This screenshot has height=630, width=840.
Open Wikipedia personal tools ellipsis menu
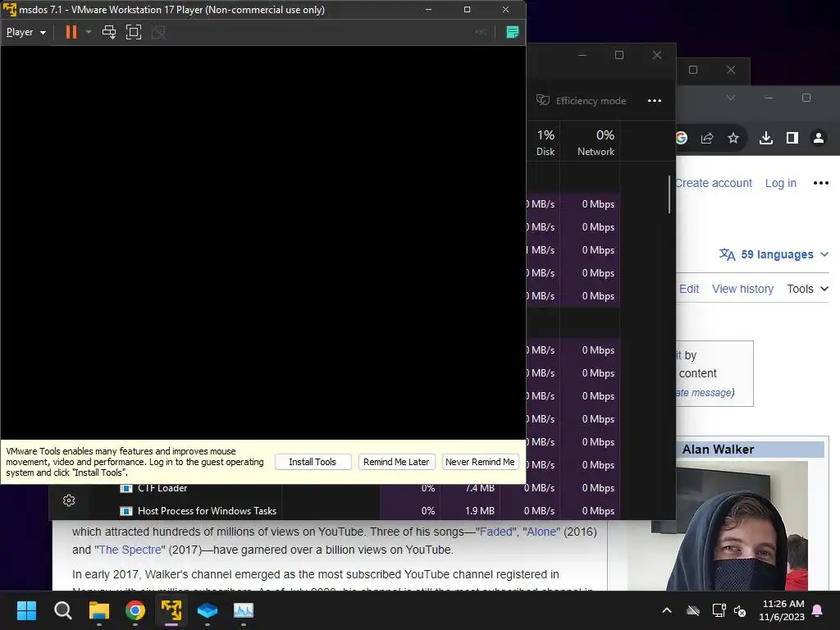(820, 183)
